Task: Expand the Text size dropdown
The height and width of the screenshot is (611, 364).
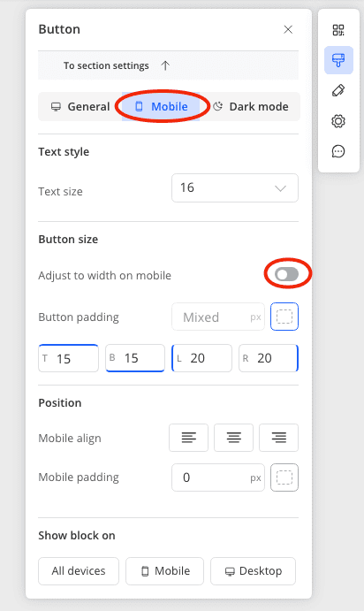Action: (x=235, y=187)
